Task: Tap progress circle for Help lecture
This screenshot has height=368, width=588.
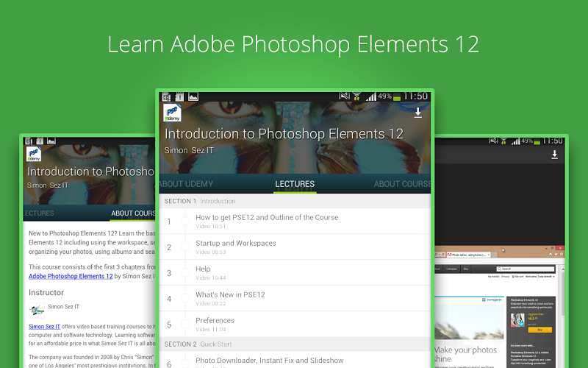Action: pyautogui.click(x=186, y=272)
